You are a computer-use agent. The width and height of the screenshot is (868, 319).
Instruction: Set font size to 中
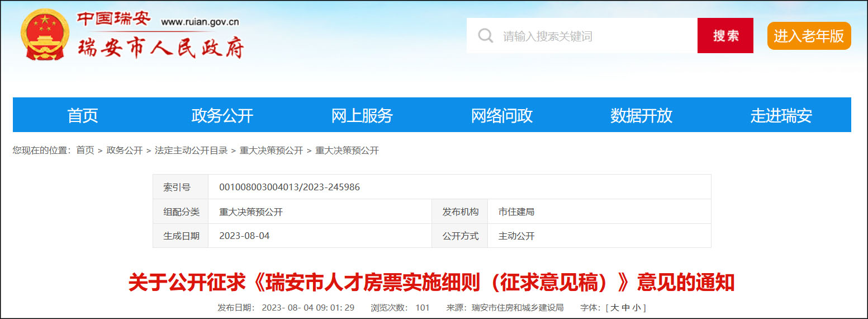click(x=625, y=308)
